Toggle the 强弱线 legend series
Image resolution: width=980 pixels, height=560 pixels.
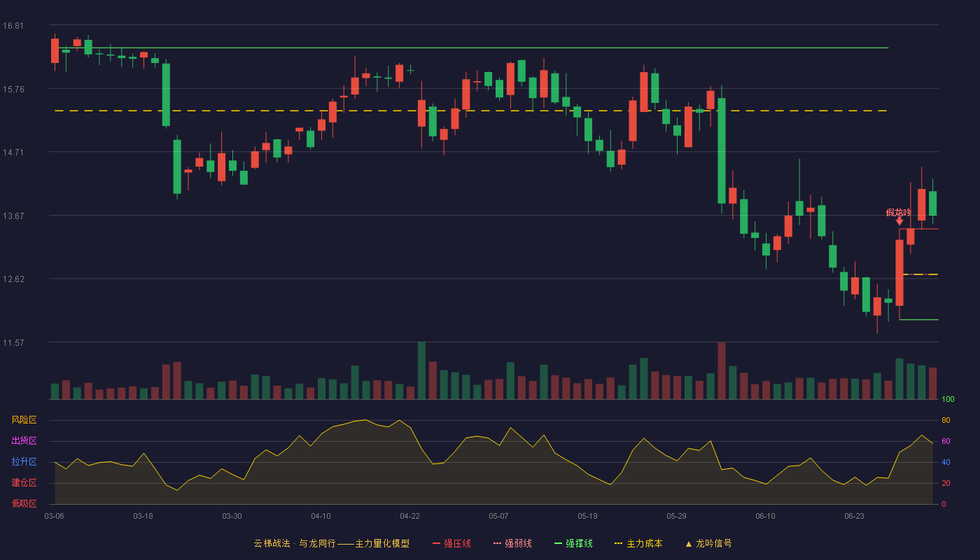click(512, 543)
